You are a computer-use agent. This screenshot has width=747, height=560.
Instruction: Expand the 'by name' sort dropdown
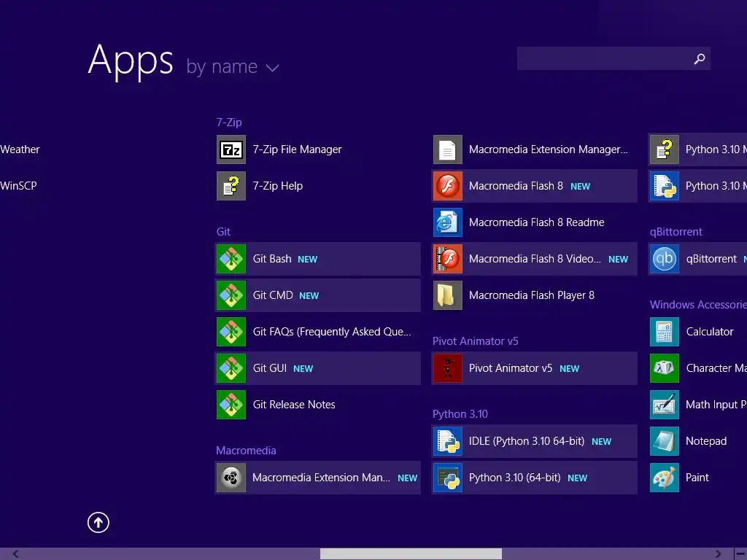(x=233, y=66)
